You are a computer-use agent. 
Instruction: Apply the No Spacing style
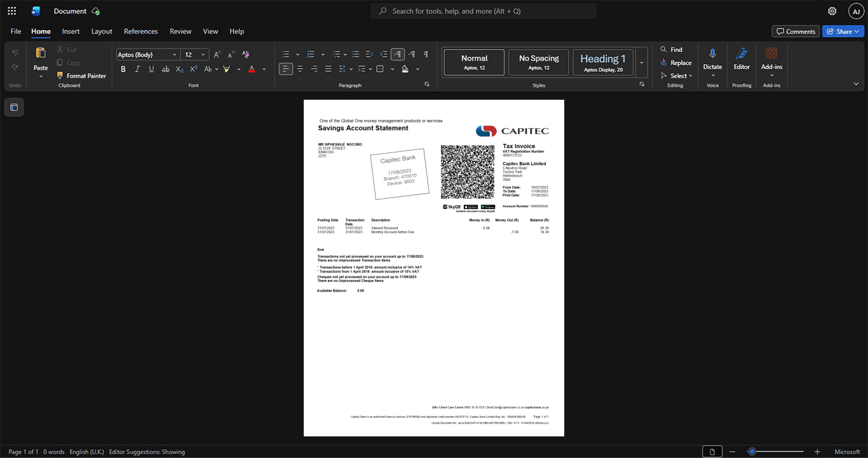(539, 62)
